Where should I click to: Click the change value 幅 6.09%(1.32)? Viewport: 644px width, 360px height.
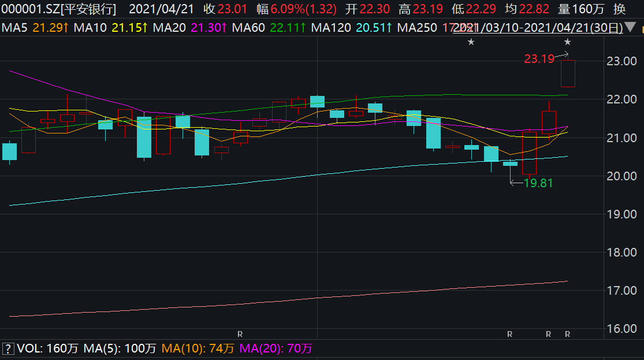tap(296, 9)
